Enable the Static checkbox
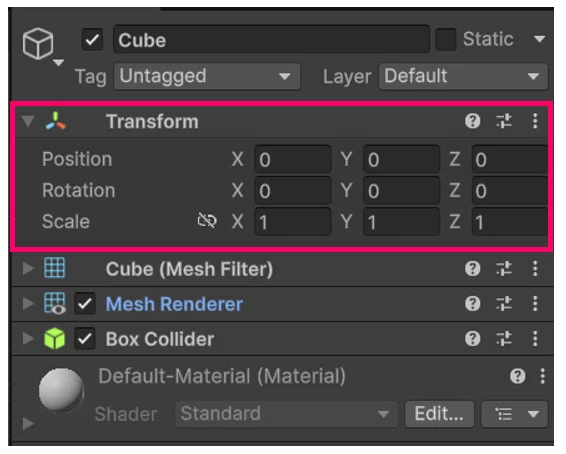The width and height of the screenshot is (566, 454). coord(445,40)
